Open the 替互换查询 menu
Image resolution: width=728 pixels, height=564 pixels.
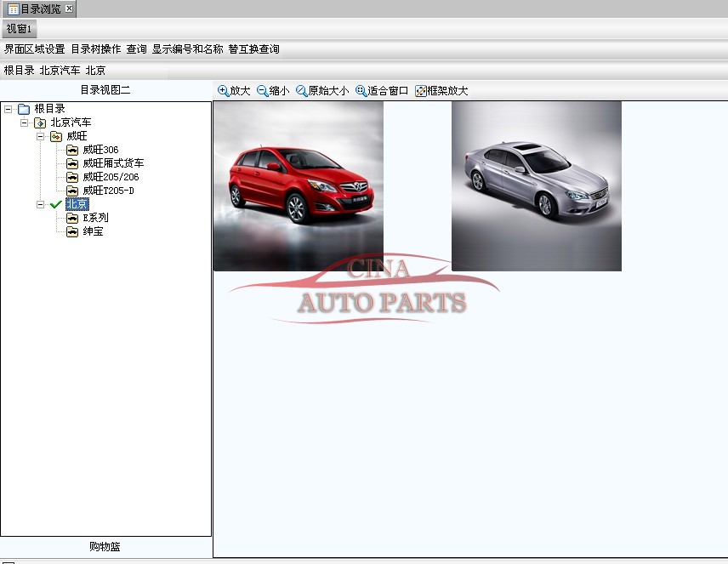click(x=253, y=49)
